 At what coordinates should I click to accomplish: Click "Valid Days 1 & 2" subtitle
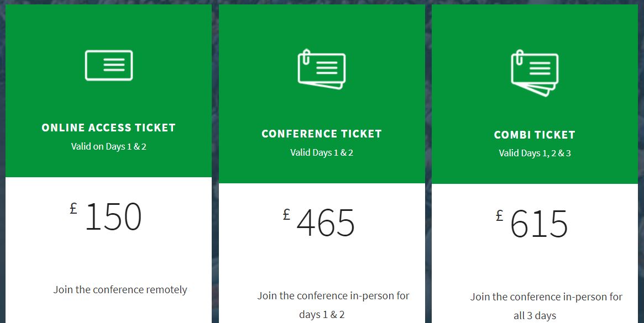[322, 152]
